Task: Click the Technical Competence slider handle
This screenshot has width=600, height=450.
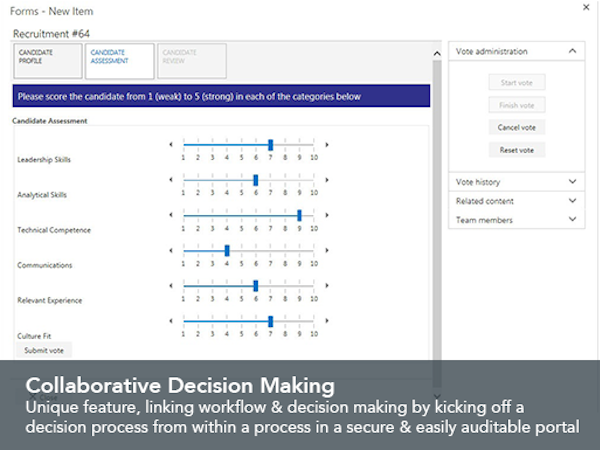Action: (x=299, y=215)
